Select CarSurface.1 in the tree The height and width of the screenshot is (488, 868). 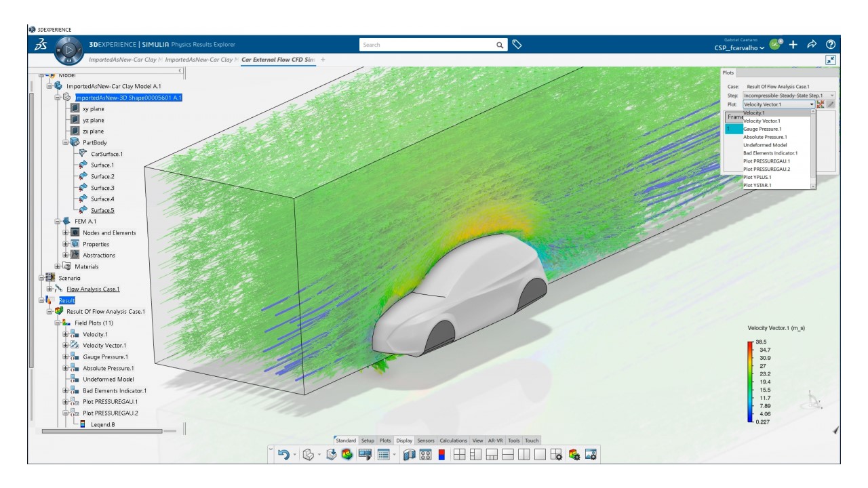[x=107, y=154]
